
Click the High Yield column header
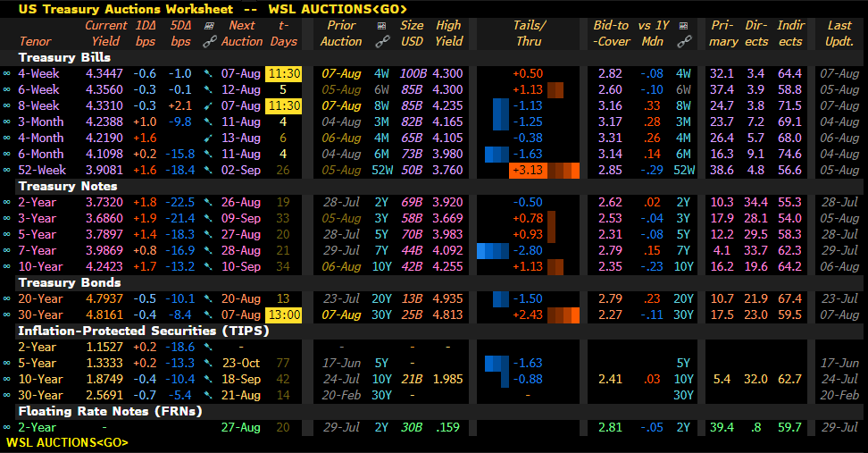pos(448,33)
